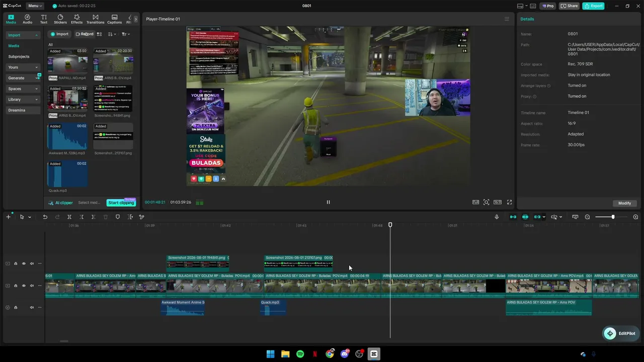
Task: Click the auto-edit magic wand icon
Action: point(141,217)
